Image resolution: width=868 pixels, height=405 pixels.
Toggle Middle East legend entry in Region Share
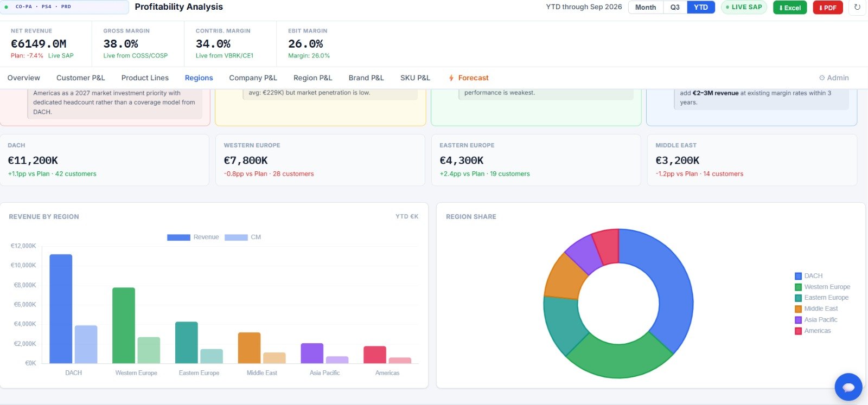(x=816, y=308)
